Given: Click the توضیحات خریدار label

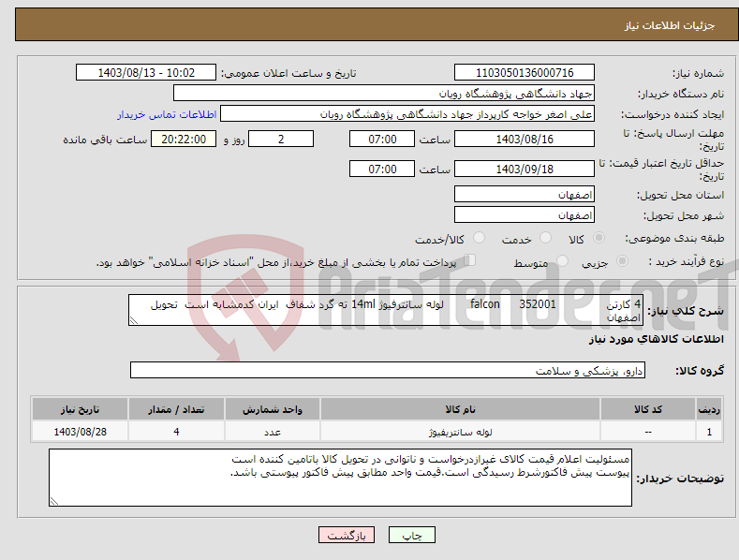Looking at the screenshot, I should (680, 479).
